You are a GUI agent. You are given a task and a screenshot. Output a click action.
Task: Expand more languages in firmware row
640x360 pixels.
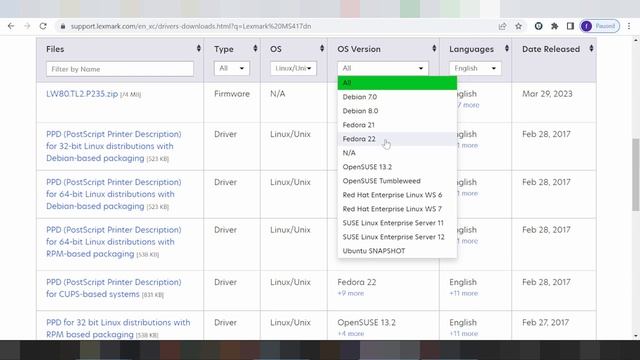click(x=468, y=105)
